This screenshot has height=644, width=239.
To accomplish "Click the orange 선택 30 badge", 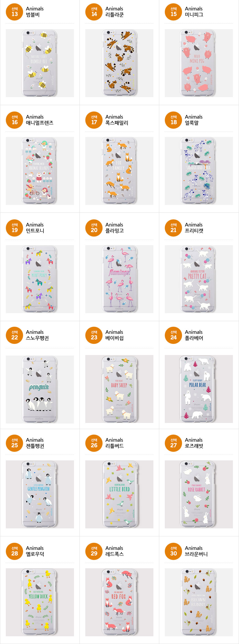I will point(173,551).
